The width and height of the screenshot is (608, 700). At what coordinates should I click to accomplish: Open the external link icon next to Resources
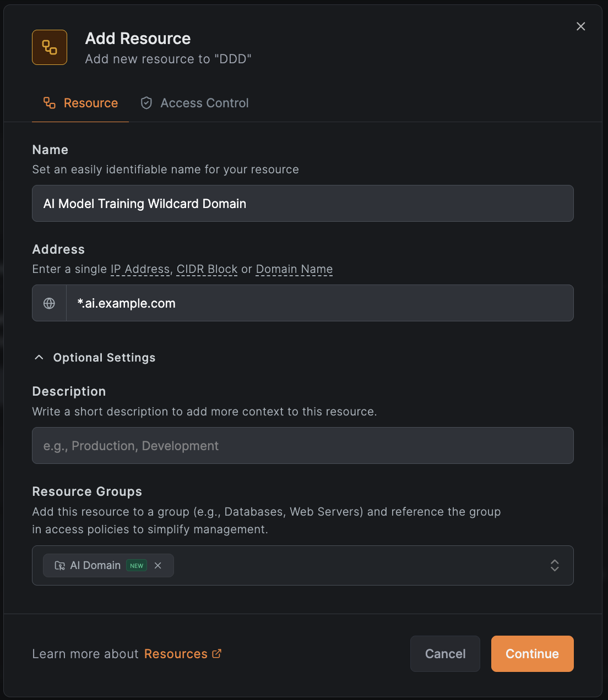216,653
